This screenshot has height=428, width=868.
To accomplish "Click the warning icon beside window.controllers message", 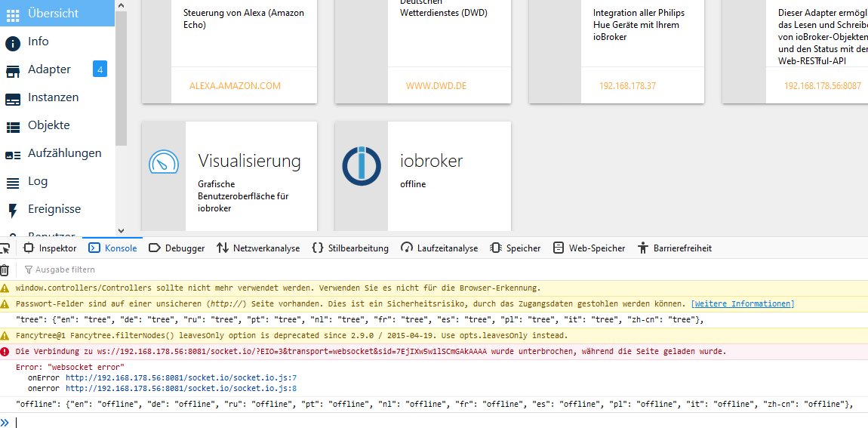I will point(5,288).
